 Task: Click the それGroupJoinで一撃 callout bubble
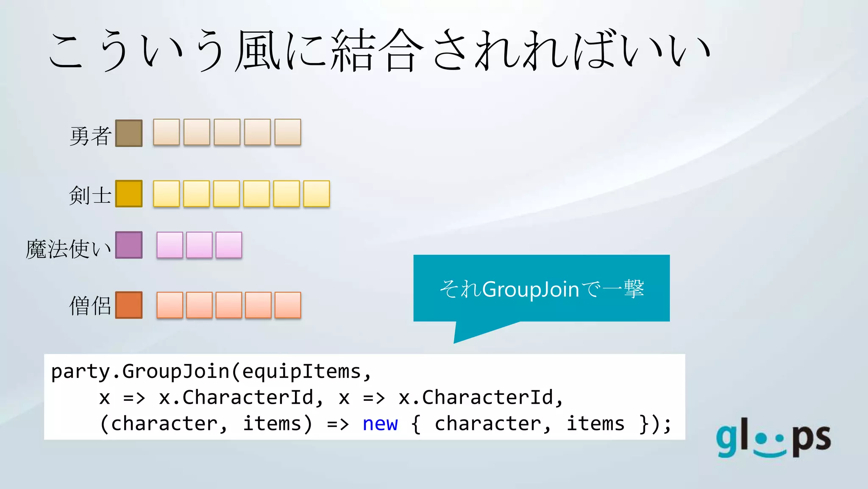click(542, 288)
